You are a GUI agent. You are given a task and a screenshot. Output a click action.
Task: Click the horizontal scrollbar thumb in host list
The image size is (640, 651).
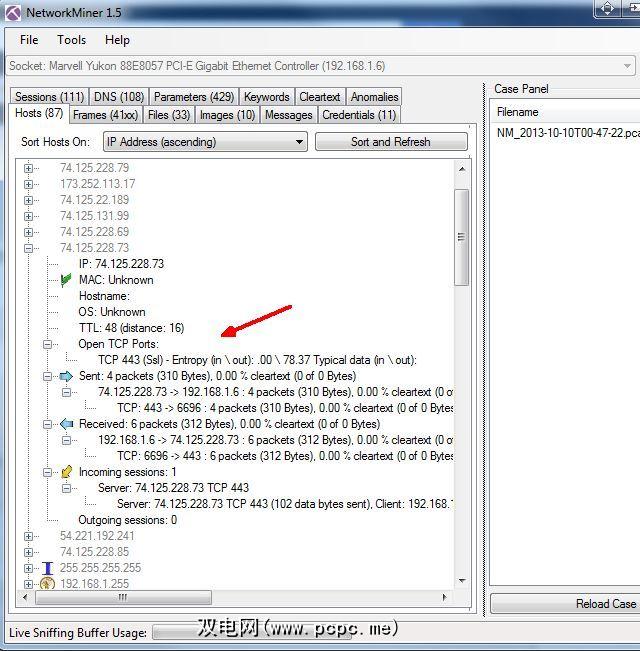coord(123,597)
